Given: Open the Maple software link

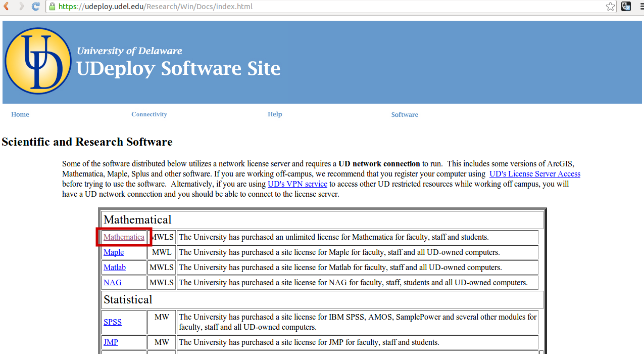Looking at the screenshot, I should click(x=114, y=252).
